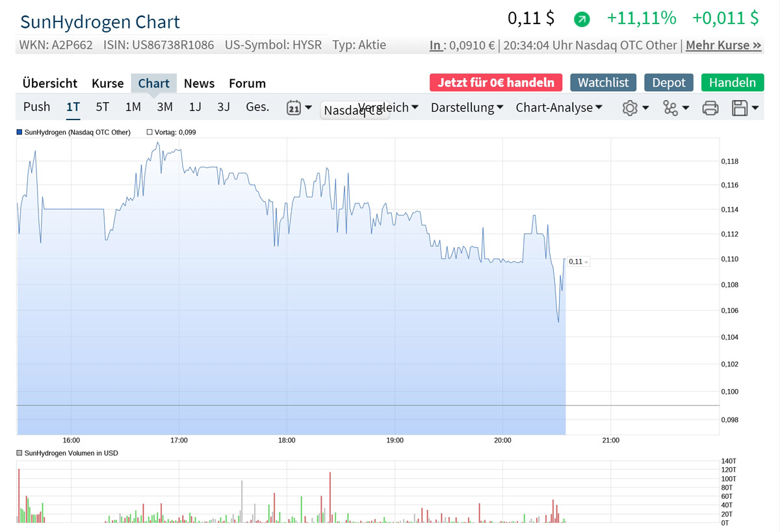Click the Typ: Aktie text

359,45
